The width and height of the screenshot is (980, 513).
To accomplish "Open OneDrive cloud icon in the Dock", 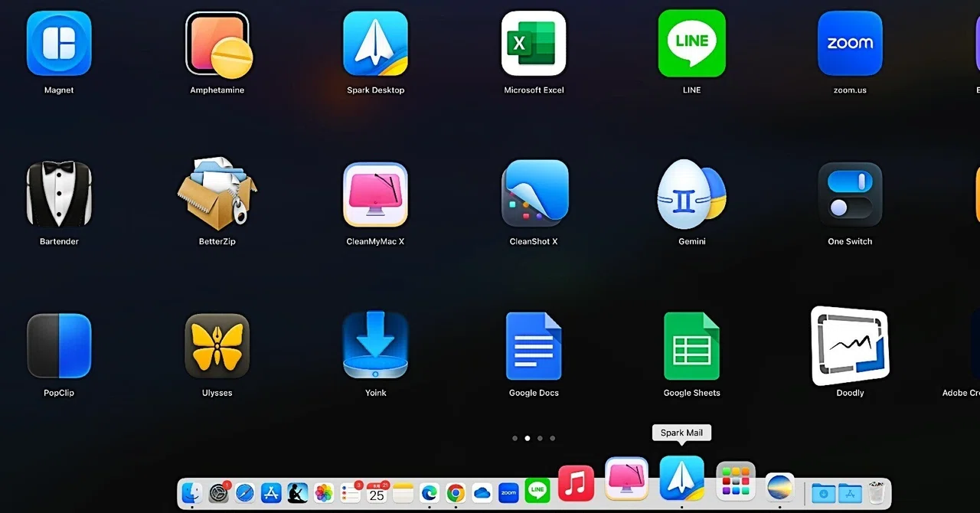I will tap(482, 493).
